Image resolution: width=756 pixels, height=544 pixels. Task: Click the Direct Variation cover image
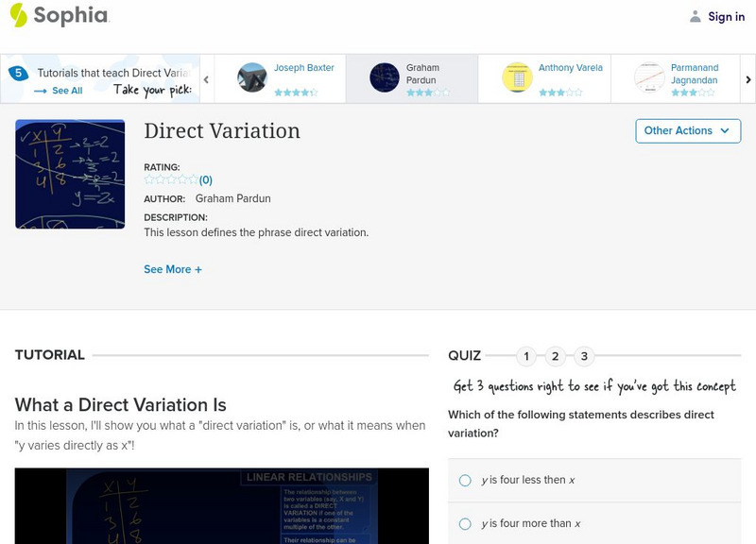pyautogui.click(x=70, y=174)
